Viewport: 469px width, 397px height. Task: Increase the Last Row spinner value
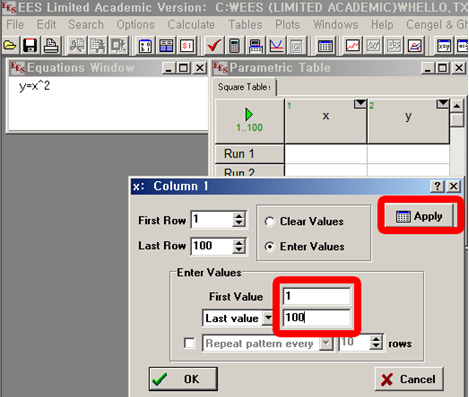coord(239,243)
